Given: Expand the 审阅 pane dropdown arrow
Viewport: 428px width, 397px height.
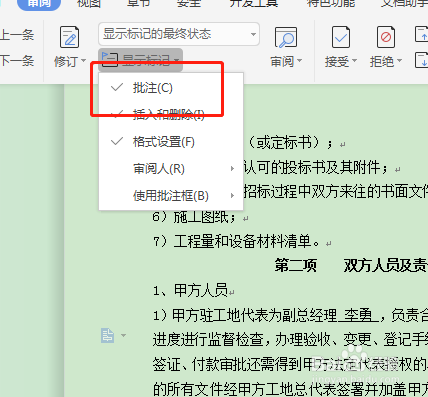Looking at the screenshot, I should [x=299, y=61].
